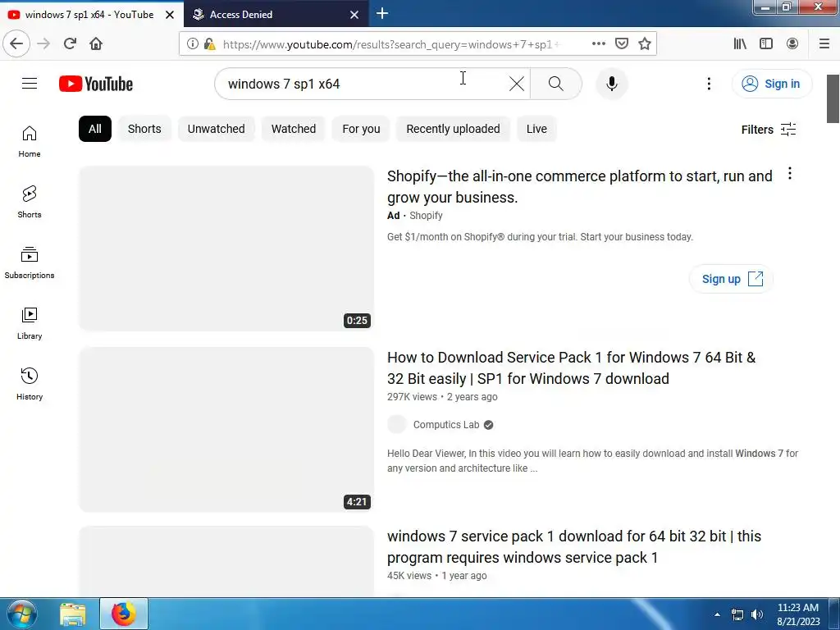Go back with the browser back arrow
This screenshot has height=630, width=840.
(x=16, y=43)
